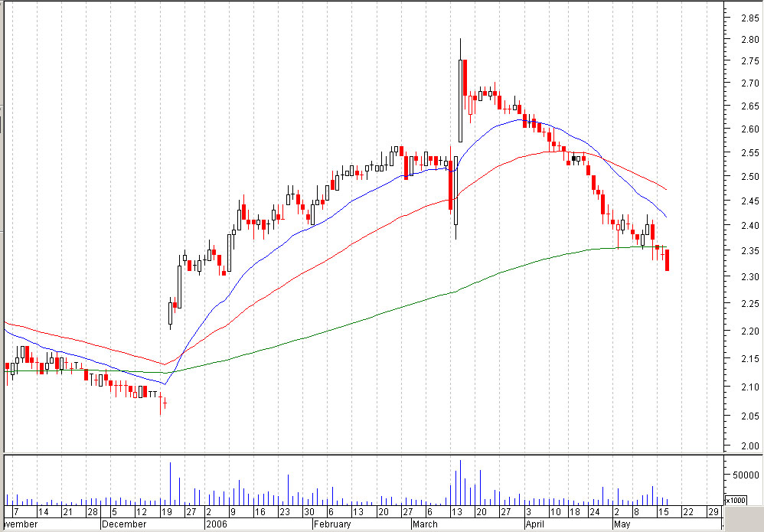764x532 pixels.
Task: Choose the "2.05" price level label
Action: pos(750,416)
